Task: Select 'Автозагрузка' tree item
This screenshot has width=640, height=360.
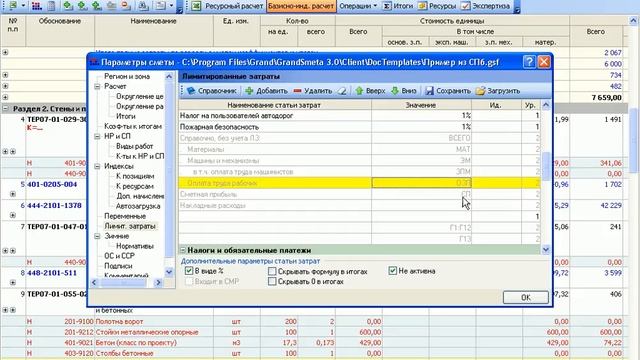Action: (138, 206)
